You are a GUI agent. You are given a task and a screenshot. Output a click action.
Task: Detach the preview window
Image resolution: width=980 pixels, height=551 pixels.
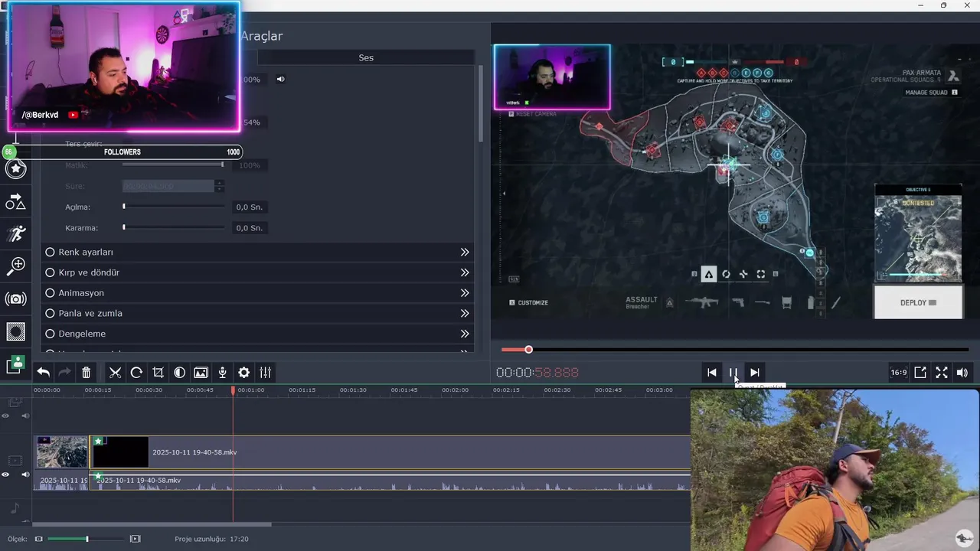pos(920,373)
